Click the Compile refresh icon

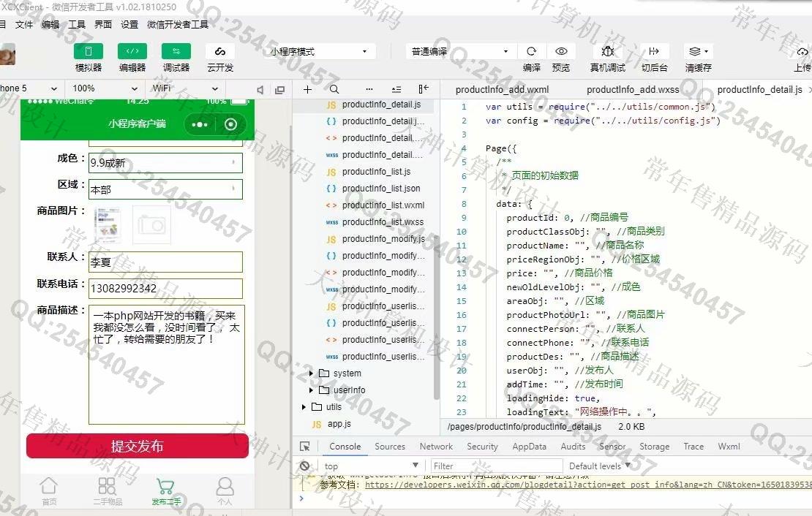pyautogui.click(x=532, y=52)
